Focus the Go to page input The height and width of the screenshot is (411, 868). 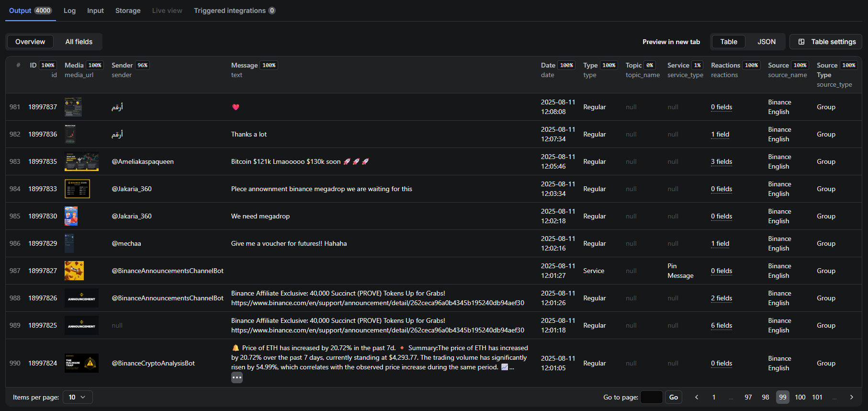click(651, 397)
